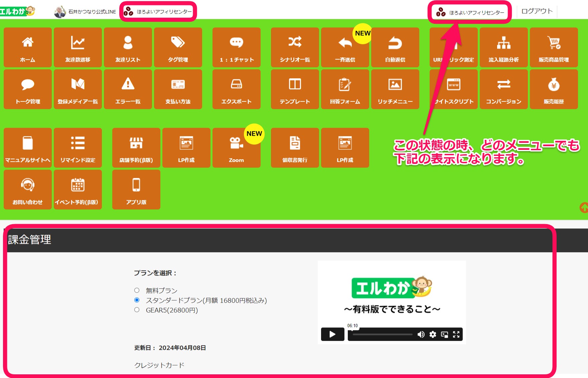The image size is (588, 378).
Task: Open the Zoom tile
Action: click(237, 148)
